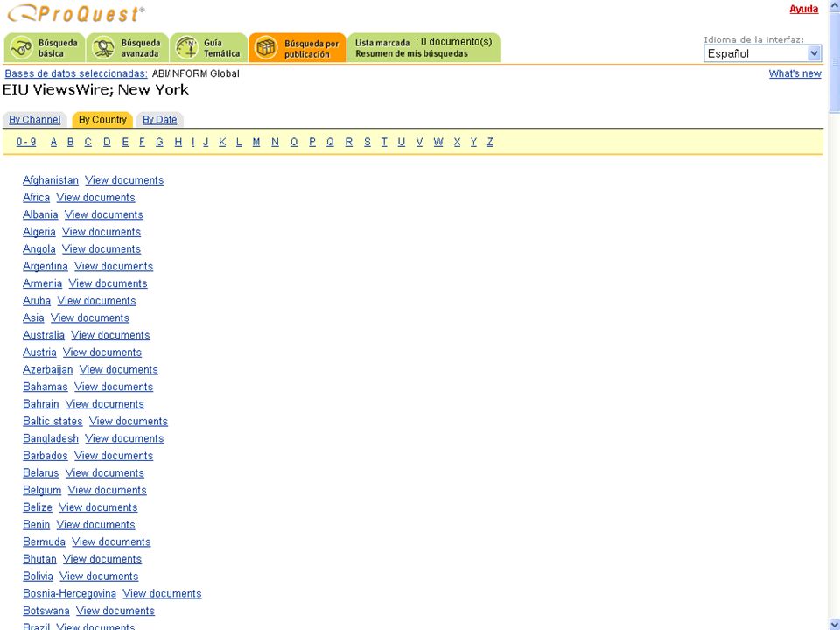This screenshot has width=840, height=630.
Task: Open the Australia link
Action: point(44,335)
